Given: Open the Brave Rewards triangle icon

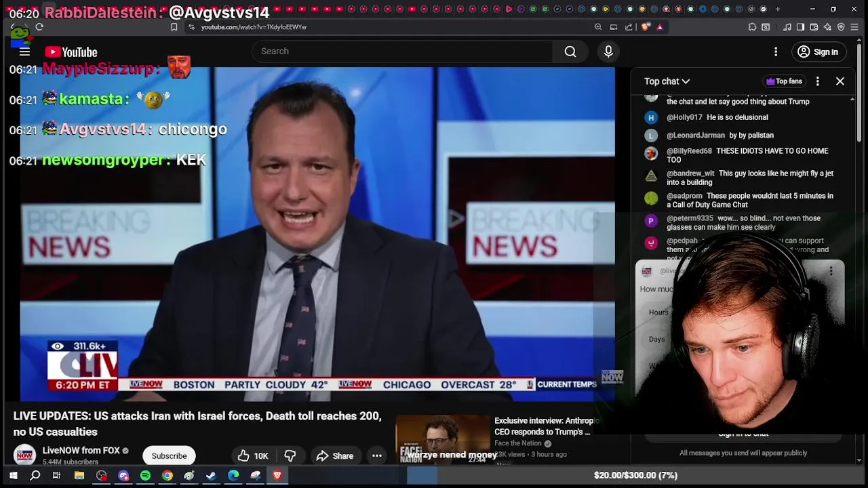Looking at the screenshot, I should (x=660, y=27).
